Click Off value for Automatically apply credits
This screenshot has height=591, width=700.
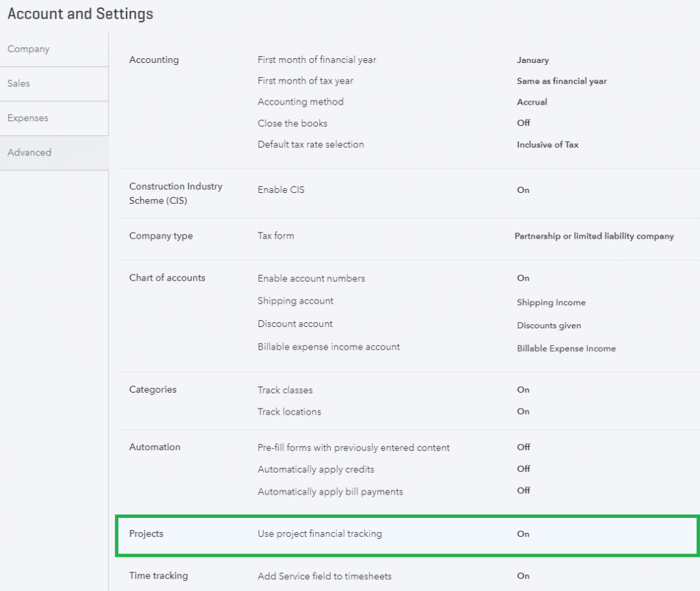(x=523, y=469)
